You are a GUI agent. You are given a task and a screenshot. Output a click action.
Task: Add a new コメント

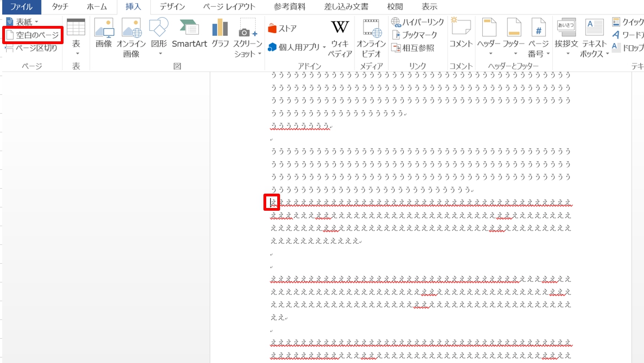click(x=461, y=33)
